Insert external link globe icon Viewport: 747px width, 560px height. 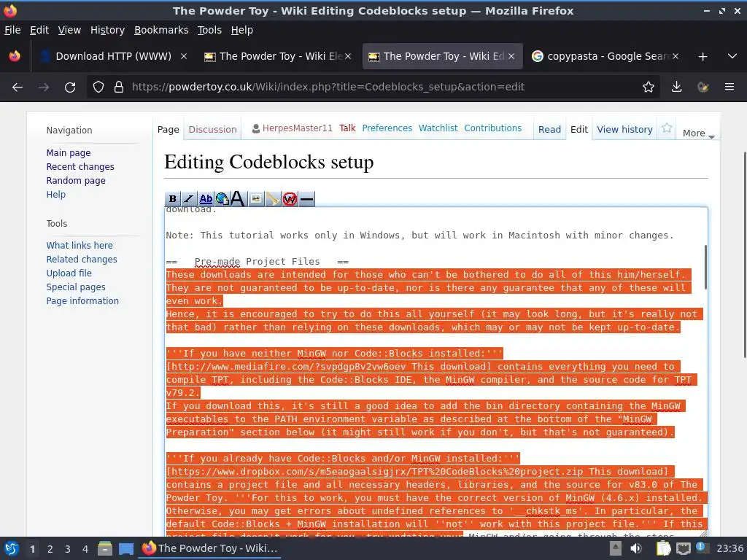click(222, 198)
